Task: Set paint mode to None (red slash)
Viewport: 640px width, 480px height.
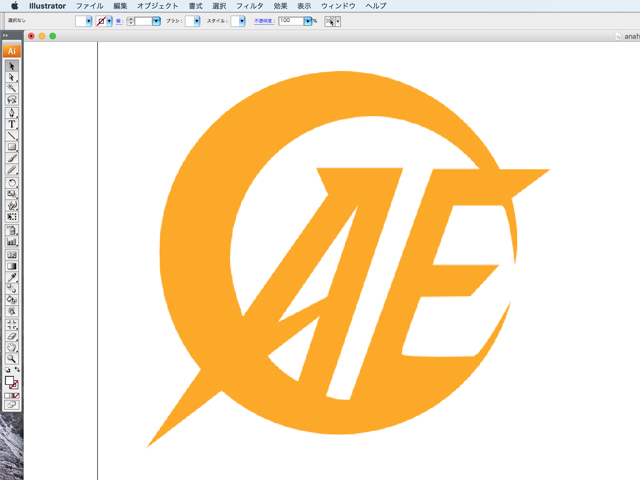Action: (x=16, y=396)
